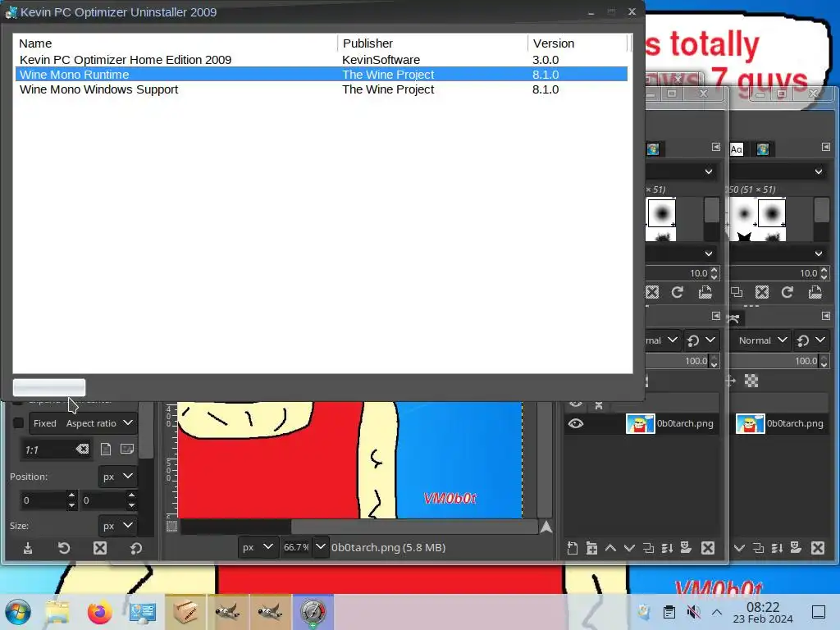840x630 pixels.
Task: Add a layer mask in rear GIMP window
Action: click(796, 547)
